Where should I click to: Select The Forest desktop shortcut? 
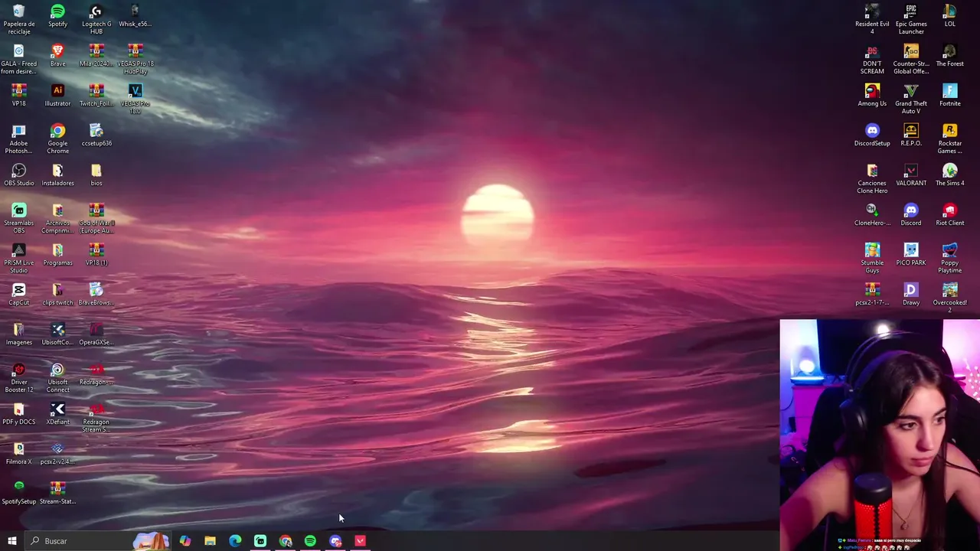tap(949, 55)
